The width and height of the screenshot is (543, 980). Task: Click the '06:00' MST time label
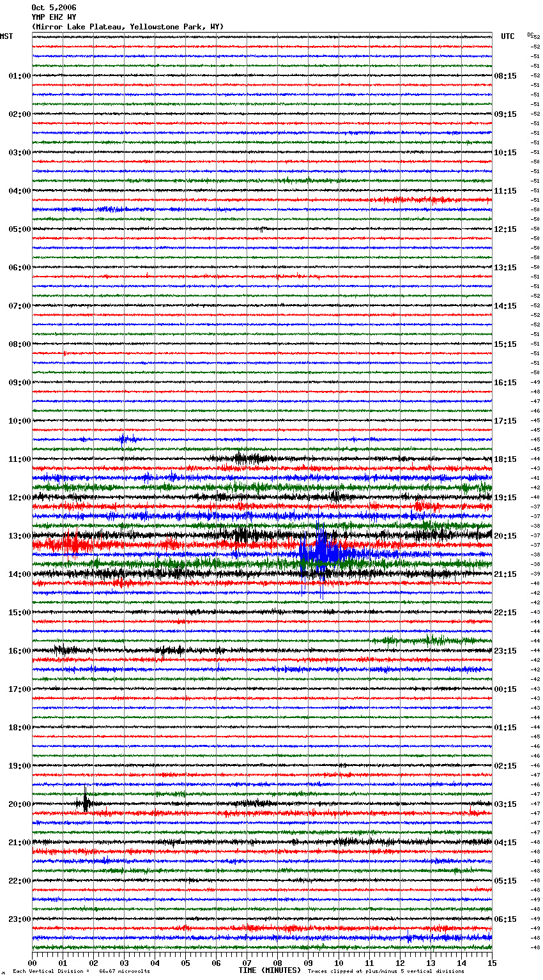(x=20, y=268)
